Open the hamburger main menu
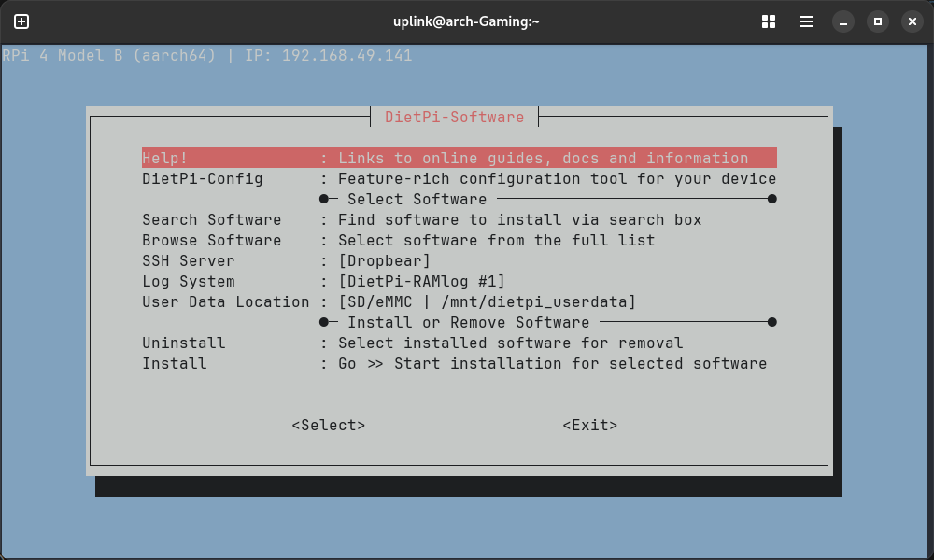 coord(805,21)
